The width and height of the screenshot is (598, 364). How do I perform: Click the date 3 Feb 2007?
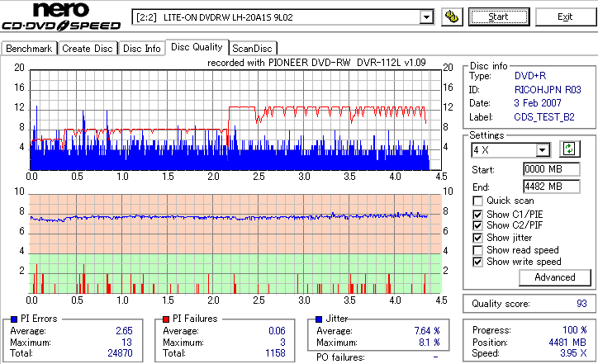(538, 103)
